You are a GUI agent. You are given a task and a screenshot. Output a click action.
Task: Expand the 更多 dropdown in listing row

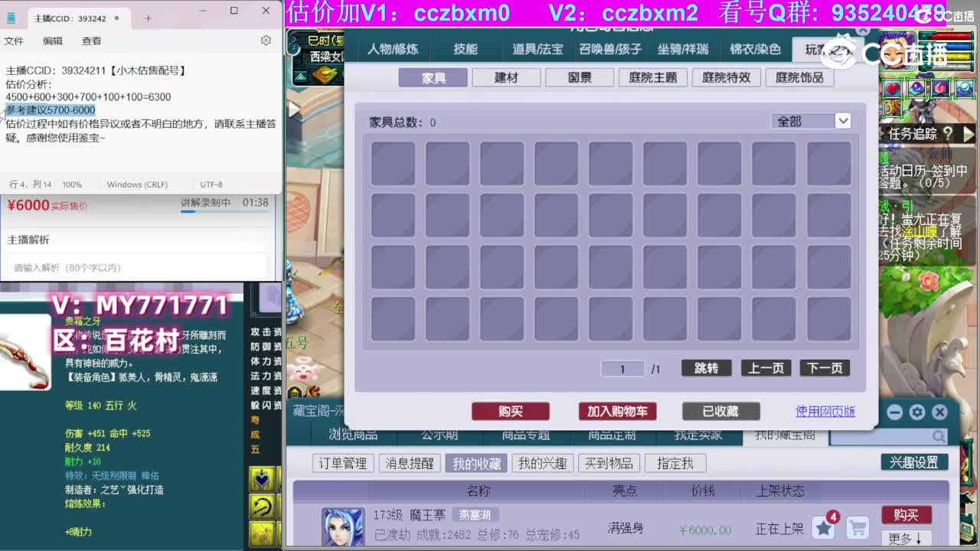[x=906, y=538]
